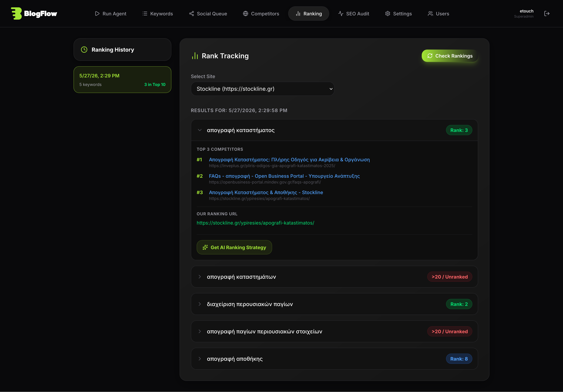Screen dimensions: 563x392
Task: Open the FAQs Open Business Portal link
Action: pos(284,176)
